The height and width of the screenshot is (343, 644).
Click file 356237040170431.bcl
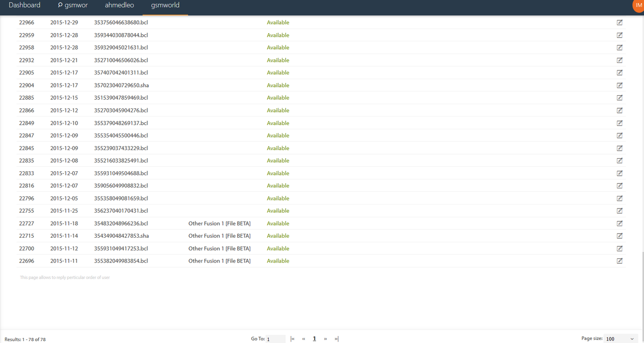pos(121,211)
